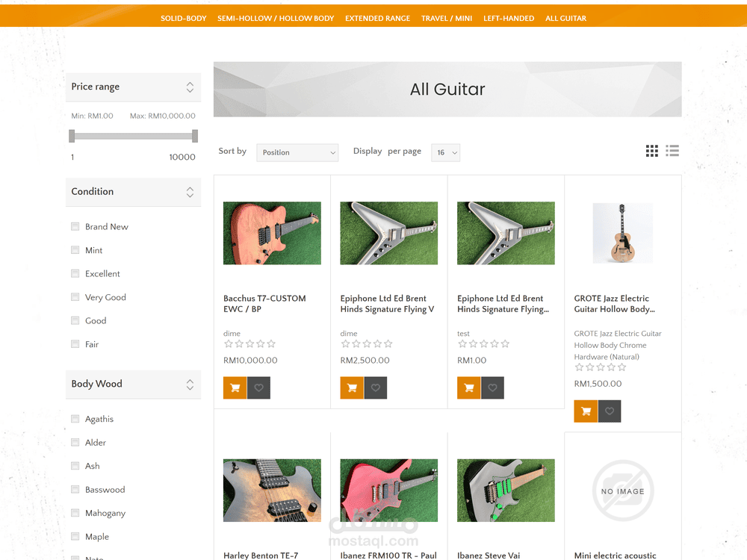Open Harley Benton TE-7 product link
This screenshot has width=747, height=560.
coord(261,556)
